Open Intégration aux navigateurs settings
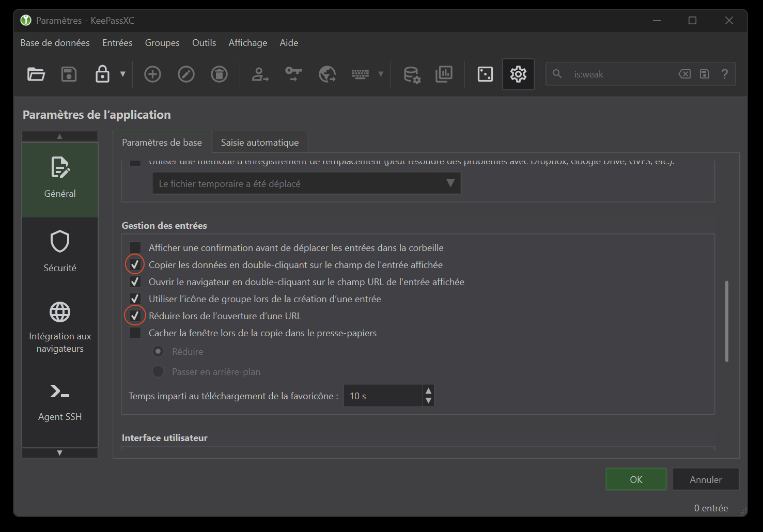Screen dimensions: 763x532 pos(60,327)
